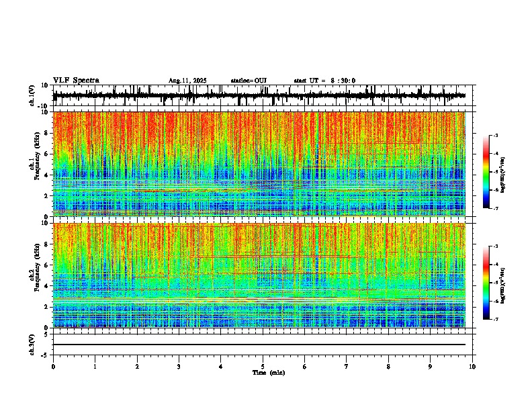The image size is (532, 411).
Task: Click the ch.1 waveform trace panel
Action: coord(263,95)
